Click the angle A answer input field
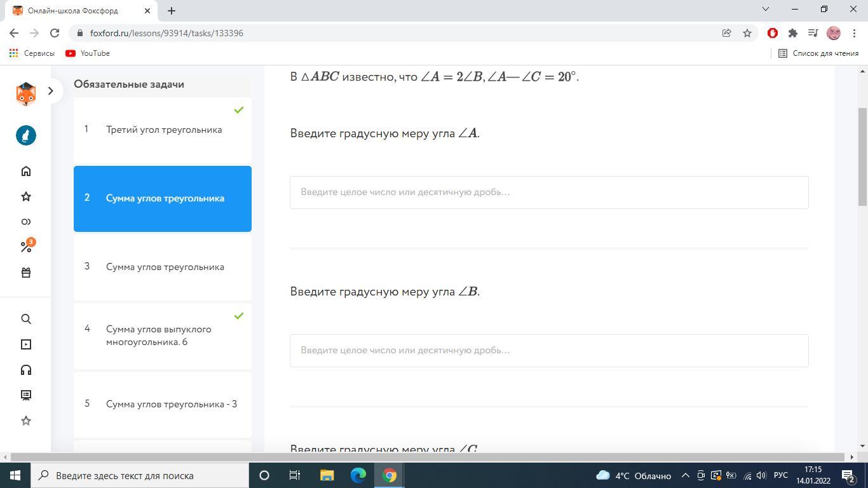The image size is (868, 488). coord(549,192)
